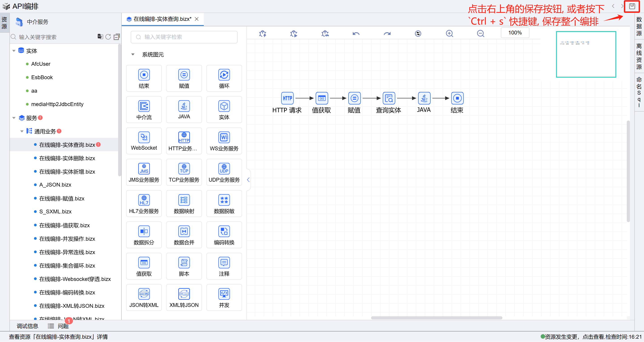Collapse the element palette with the side chevron
Screen dimensions: 644x342
248,180
